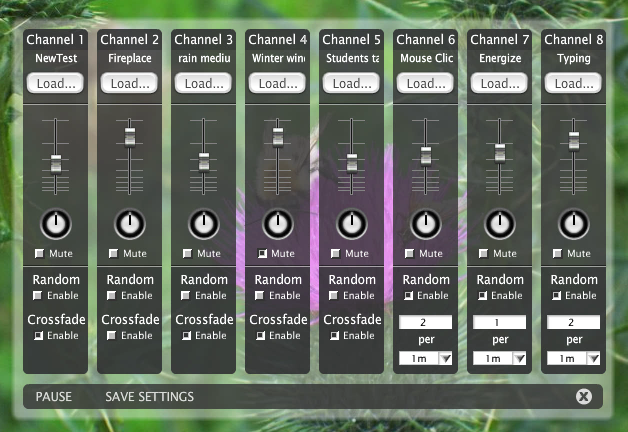Grab the Channel 6 volume fader
Screen dimensions: 628x432
(x=426, y=156)
